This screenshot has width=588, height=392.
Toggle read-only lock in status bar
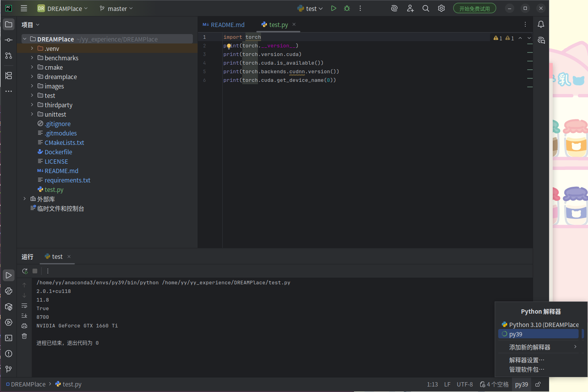click(x=538, y=385)
